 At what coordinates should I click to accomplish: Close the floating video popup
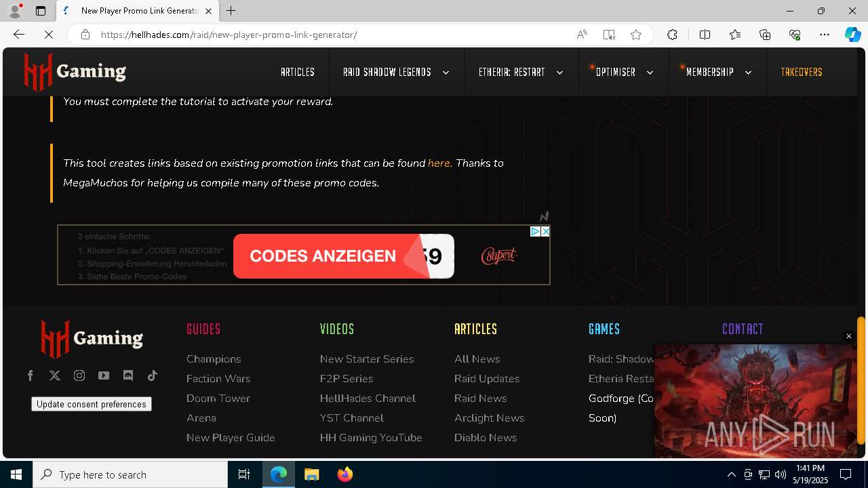(x=848, y=336)
